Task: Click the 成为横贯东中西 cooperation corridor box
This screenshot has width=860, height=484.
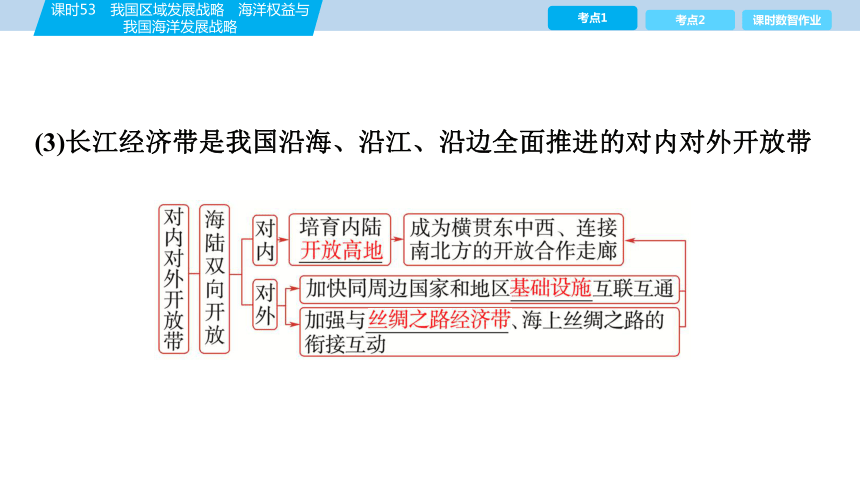Action: tap(513, 240)
